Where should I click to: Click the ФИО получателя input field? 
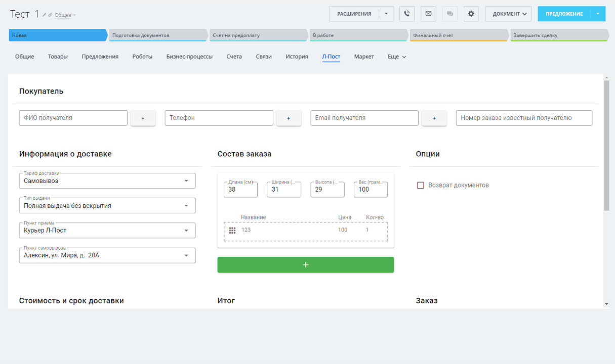(73, 118)
